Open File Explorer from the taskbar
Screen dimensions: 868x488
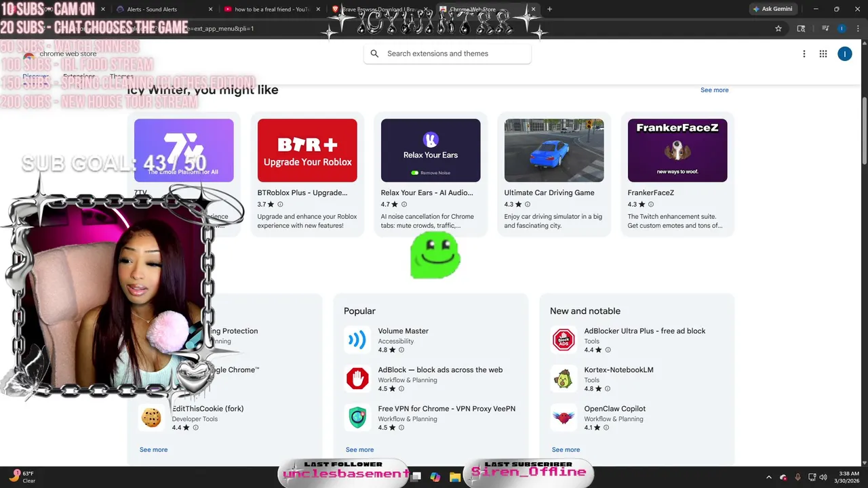pos(454,477)
